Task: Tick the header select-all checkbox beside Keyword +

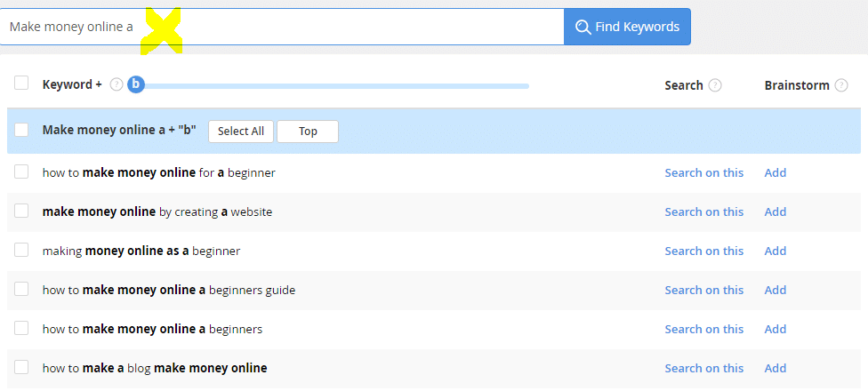Action: (x=21, y=83)
